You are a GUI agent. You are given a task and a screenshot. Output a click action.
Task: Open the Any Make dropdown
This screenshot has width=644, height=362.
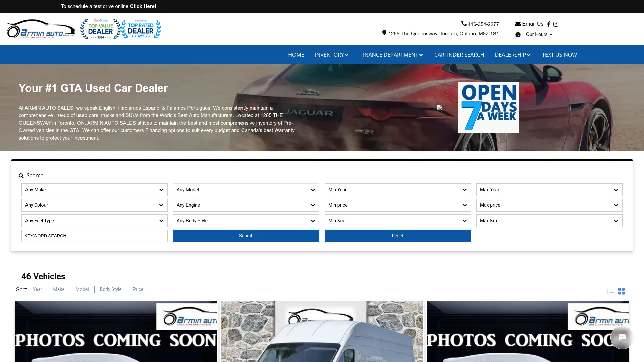pyautogui.click(x=95, y=190)
